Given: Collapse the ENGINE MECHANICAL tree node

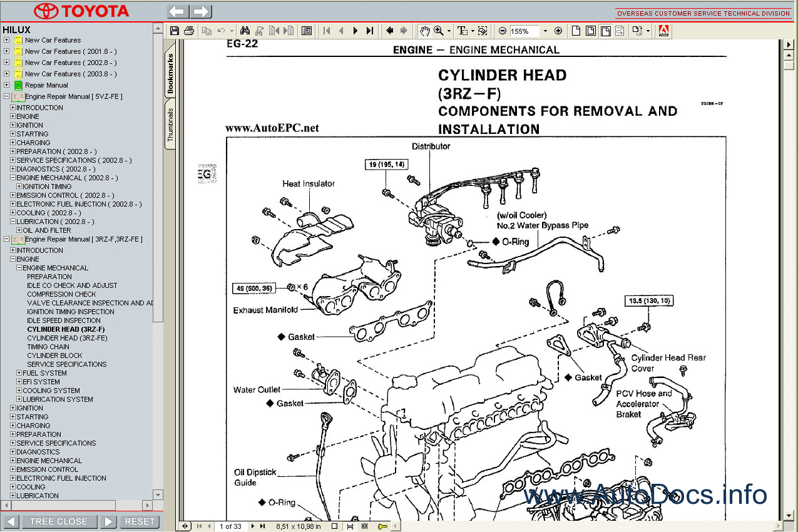Looking at the screenshot, I should click(19, 268).
